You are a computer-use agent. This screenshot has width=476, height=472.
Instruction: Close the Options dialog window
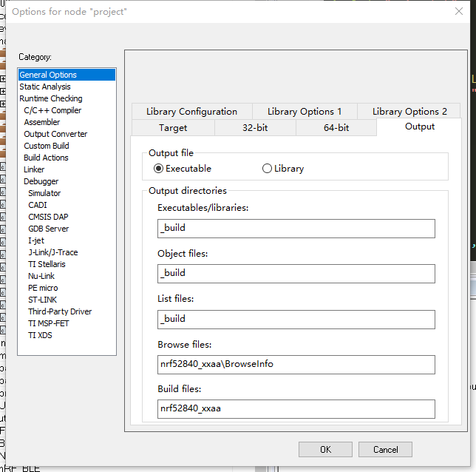[459, 10]
